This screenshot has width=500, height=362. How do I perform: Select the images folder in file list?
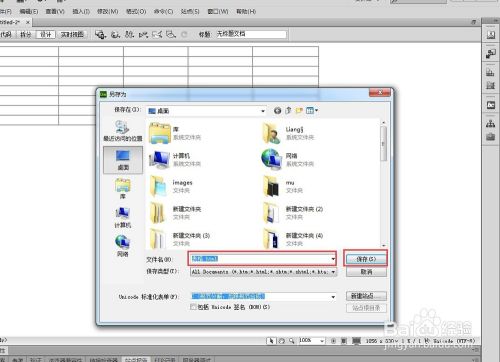click(x=171, y=186)
